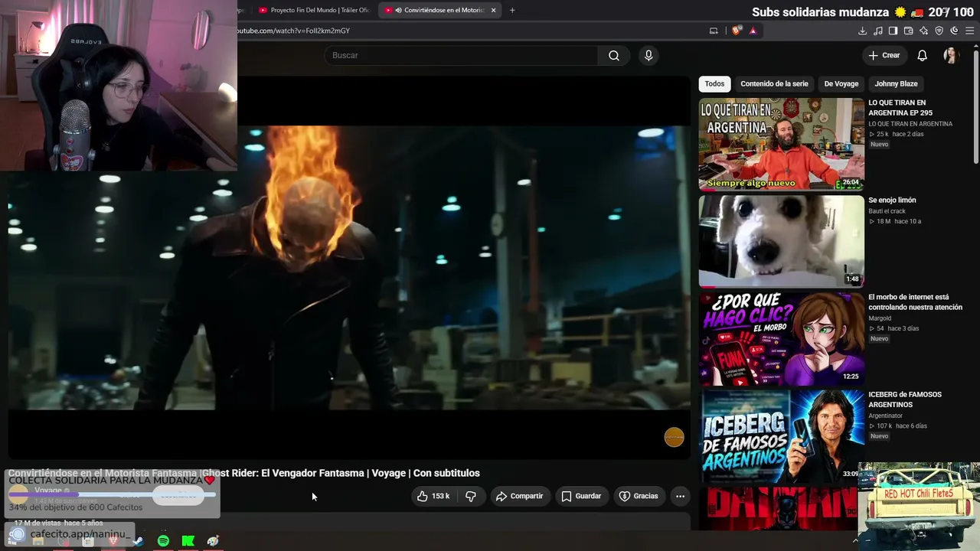Image resolution: width=980 pixels, height=551 pixels.
Task: Click the Brave Shields lion icon
Action: coord(737,31)
